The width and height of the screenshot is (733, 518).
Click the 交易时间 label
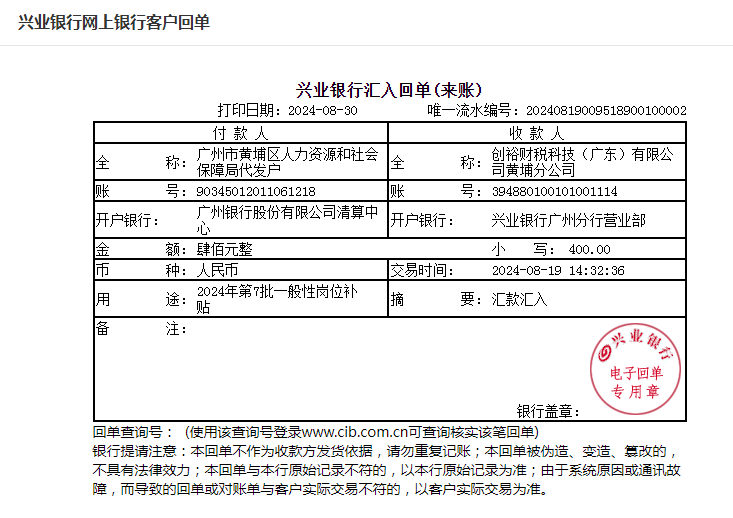click(x=422, y=270)
